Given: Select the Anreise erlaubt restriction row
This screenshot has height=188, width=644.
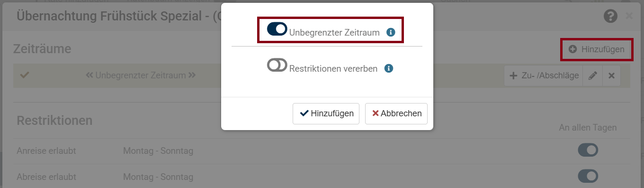Looking at the screenshot, I should [x=322, y=151].
